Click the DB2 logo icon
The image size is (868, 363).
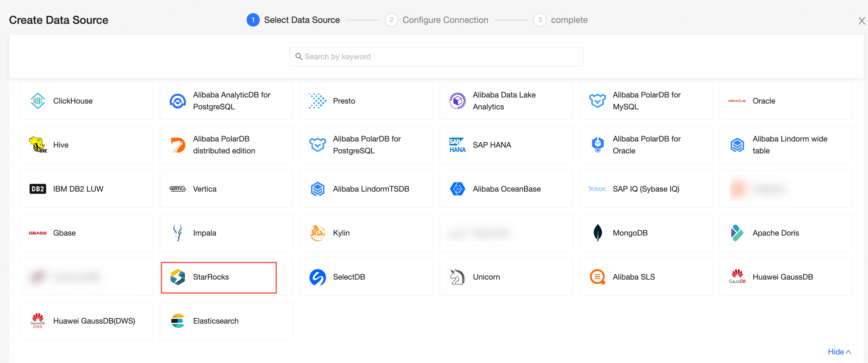38,189
